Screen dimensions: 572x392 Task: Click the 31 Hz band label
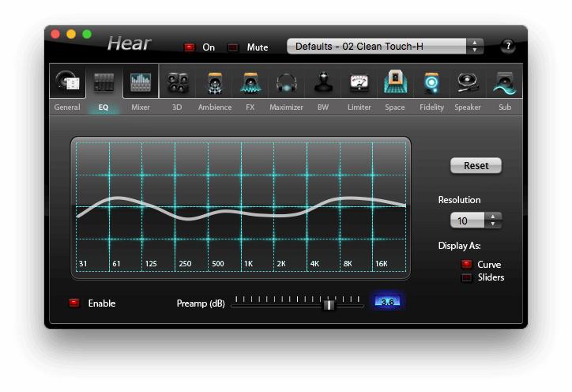tap(83, 263)
